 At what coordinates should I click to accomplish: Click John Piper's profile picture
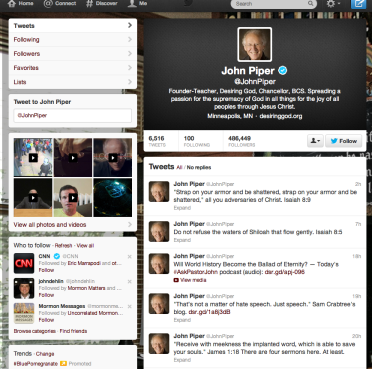point(255,45)
